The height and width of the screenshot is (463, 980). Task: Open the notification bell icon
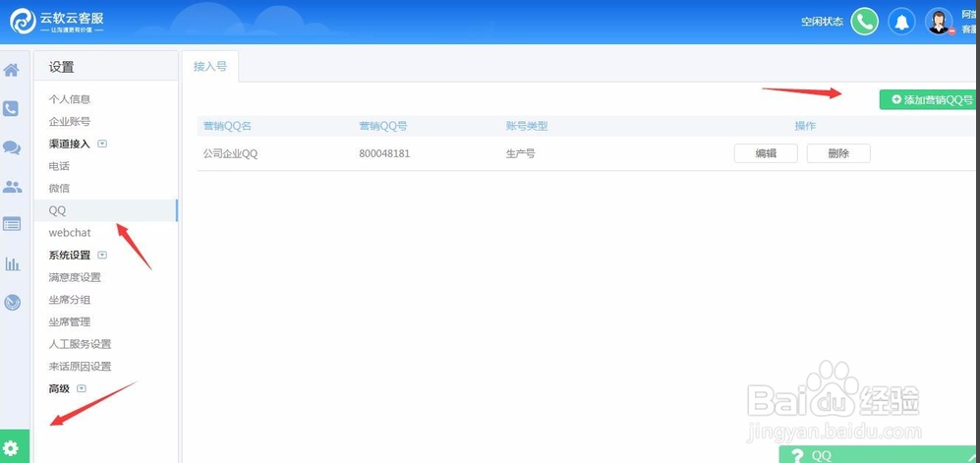(901, 22)
